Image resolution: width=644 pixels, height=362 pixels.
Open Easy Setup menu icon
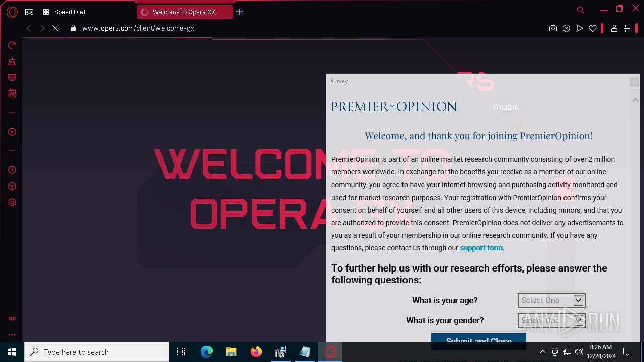627,29
